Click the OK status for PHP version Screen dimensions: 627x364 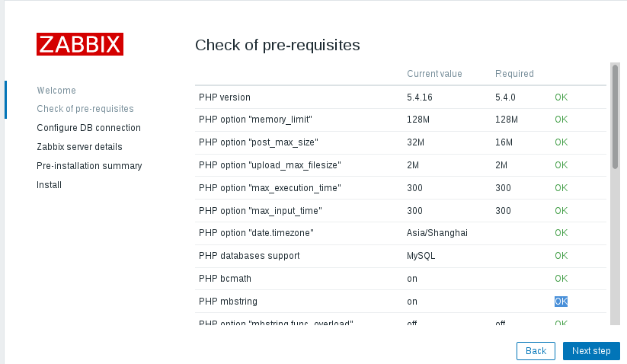[x=561, y=97]
